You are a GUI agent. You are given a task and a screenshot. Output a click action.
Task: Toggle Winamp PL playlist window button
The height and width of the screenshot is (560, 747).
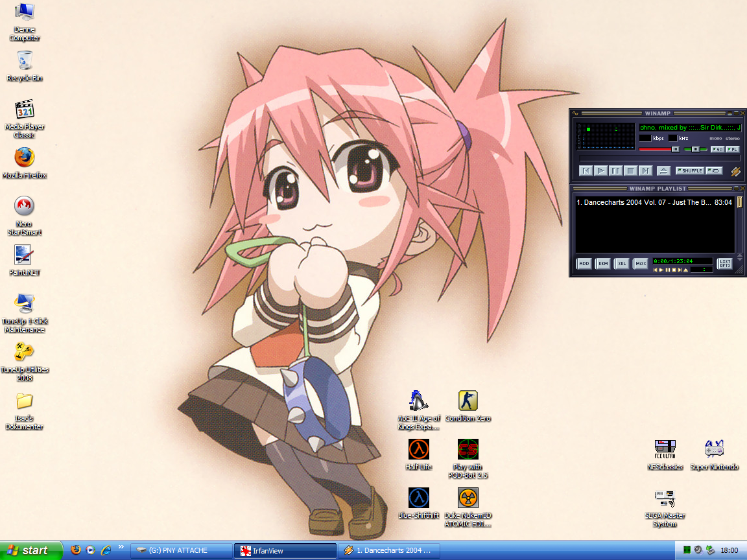click(733, 149)
